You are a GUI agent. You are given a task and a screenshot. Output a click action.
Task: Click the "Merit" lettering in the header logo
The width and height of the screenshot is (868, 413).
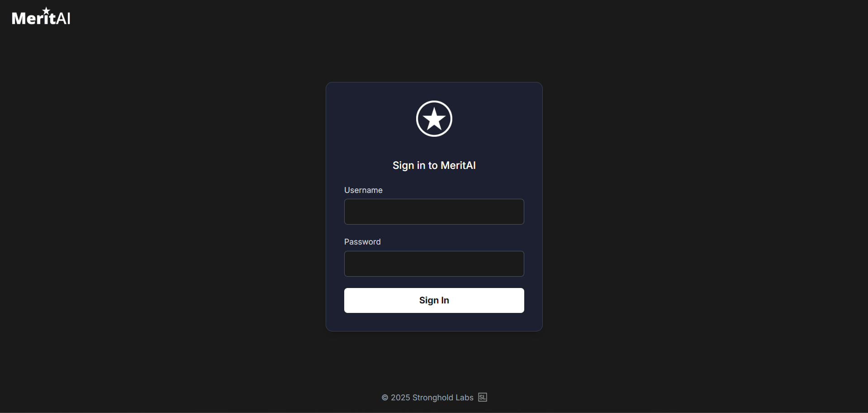click(x=34, y=17)
